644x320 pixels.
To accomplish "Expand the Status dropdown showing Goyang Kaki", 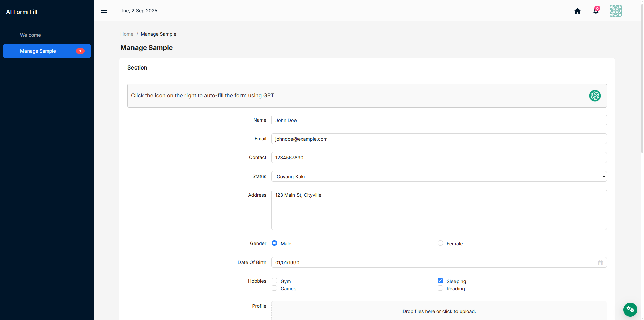I will 439,176.
